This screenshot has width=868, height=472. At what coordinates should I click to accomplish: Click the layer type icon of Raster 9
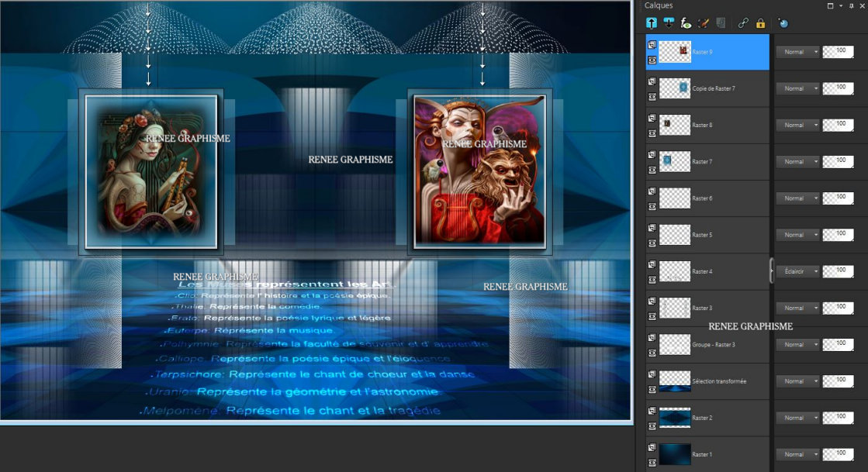coord(652,45)
